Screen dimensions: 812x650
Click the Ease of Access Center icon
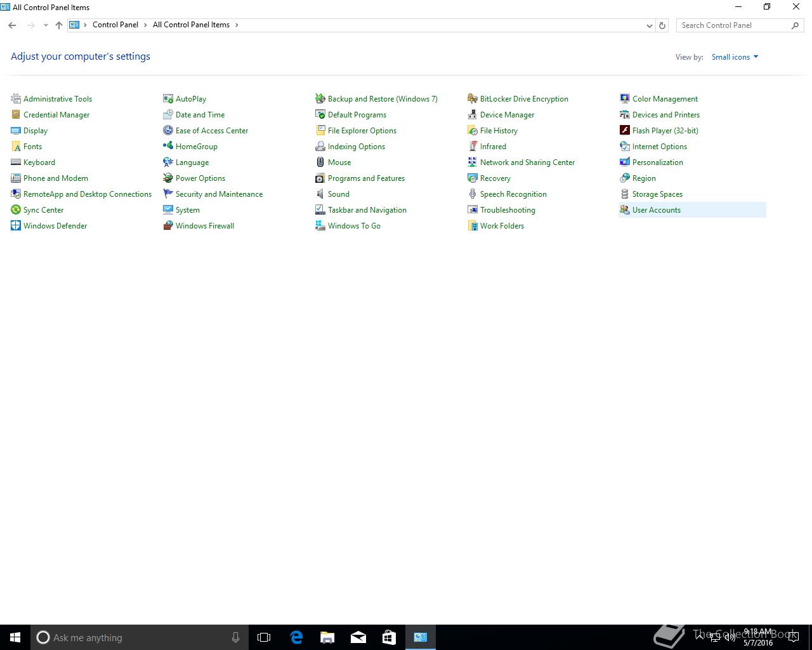tap(168, 130)
